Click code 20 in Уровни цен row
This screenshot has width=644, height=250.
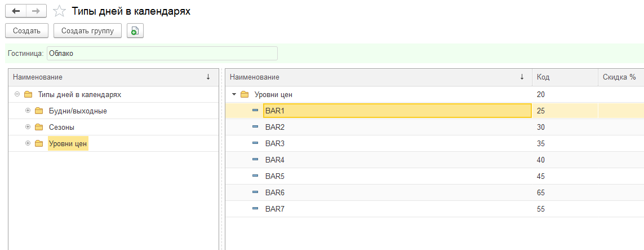(x=540, y=95)
